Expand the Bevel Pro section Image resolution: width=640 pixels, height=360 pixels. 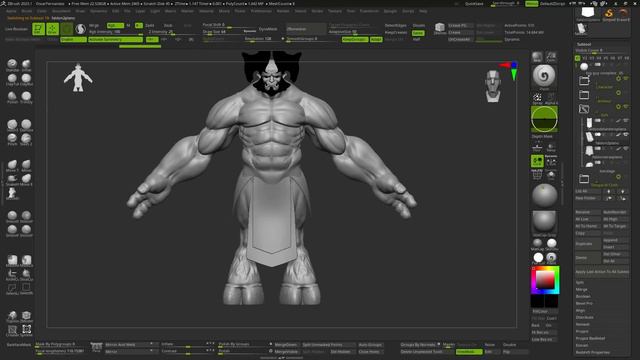(x=584, y=303)
